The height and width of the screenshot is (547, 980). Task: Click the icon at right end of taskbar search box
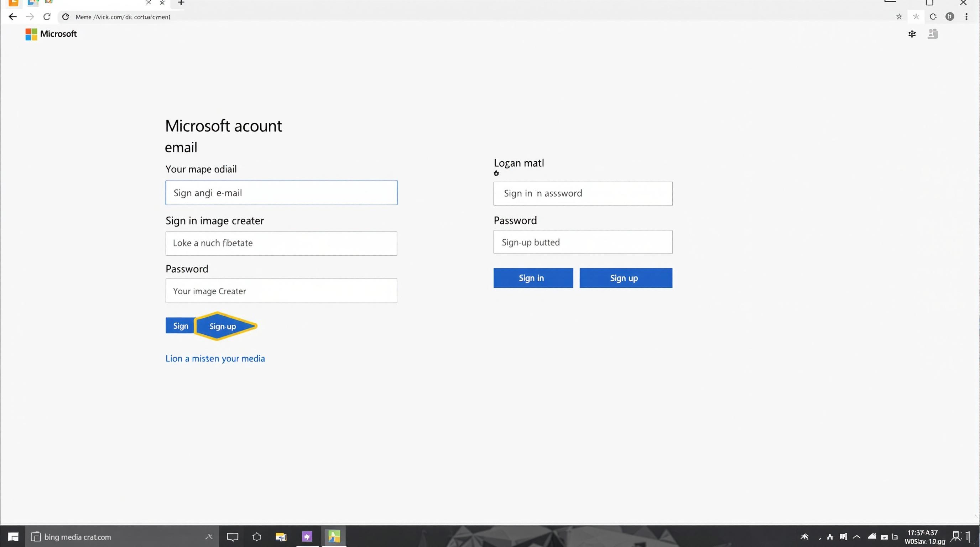pos(209,537)
